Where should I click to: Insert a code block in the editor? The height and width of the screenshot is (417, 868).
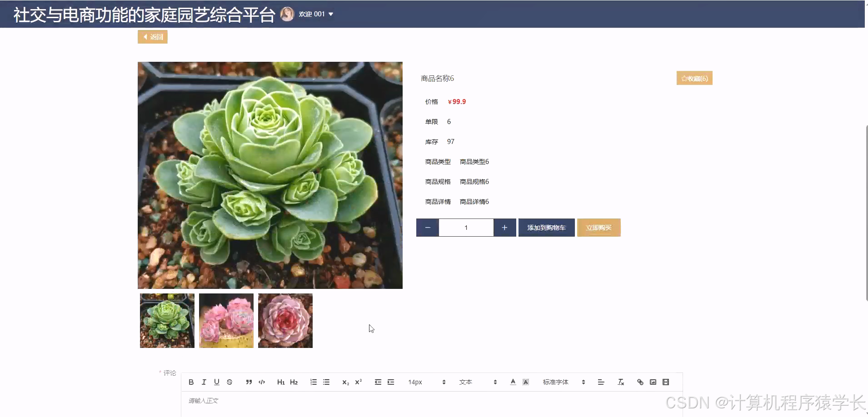(262, 382)
